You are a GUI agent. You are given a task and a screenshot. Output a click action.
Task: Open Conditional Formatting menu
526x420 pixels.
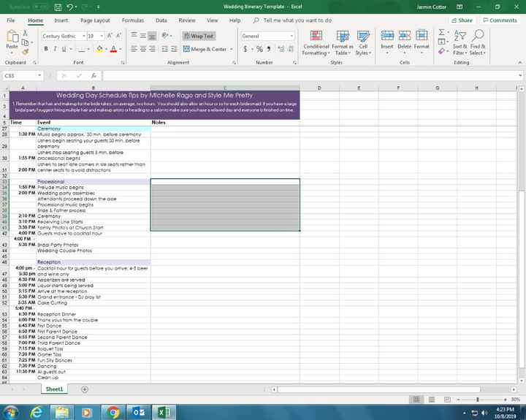(x=316, y=43)
